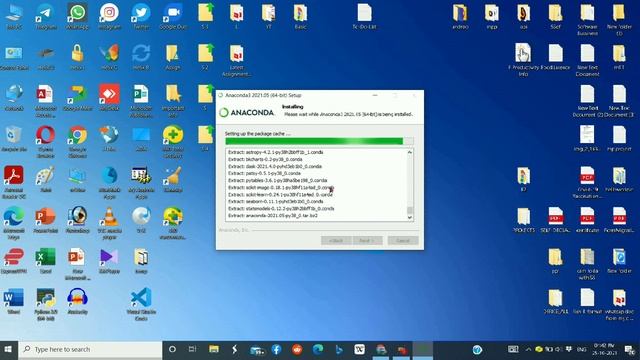Open Microsoft Edge from the taskbar

pos(318,349)
